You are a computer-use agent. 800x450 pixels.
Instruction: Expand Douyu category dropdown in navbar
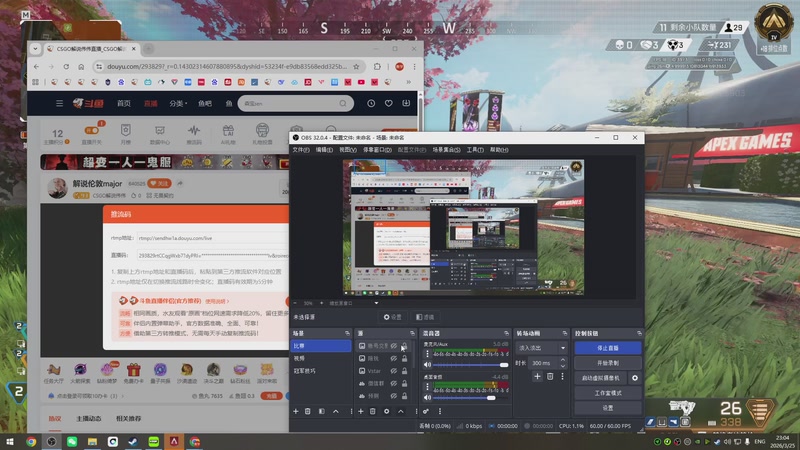[x=178, y=103]
